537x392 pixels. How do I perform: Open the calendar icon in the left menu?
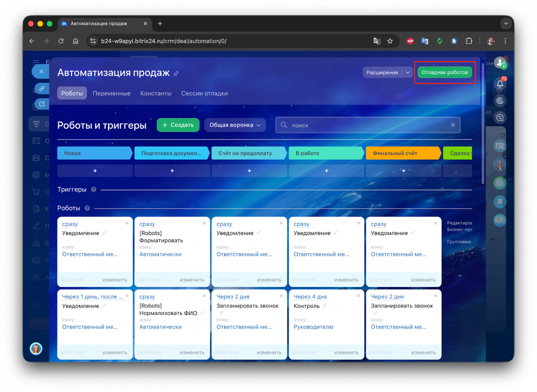point(36,141)
